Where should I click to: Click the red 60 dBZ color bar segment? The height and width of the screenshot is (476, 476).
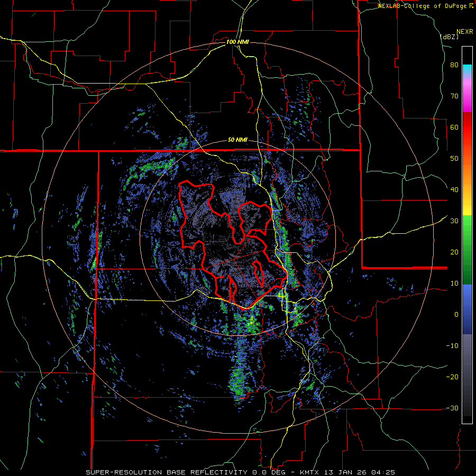pyautogui.click(x=467, y=127)
